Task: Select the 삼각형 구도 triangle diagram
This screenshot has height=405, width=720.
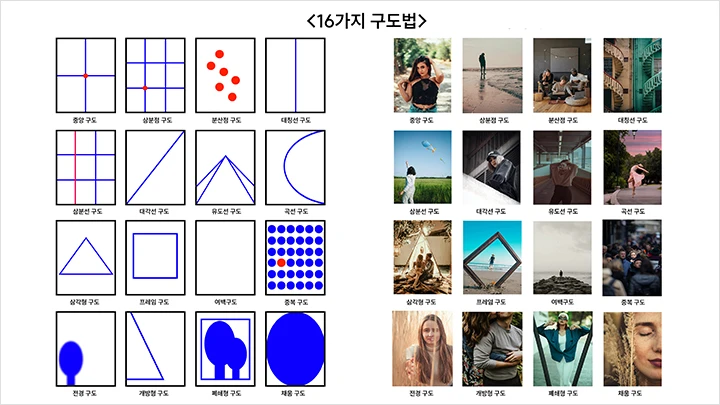Action: tap(86, 258)
